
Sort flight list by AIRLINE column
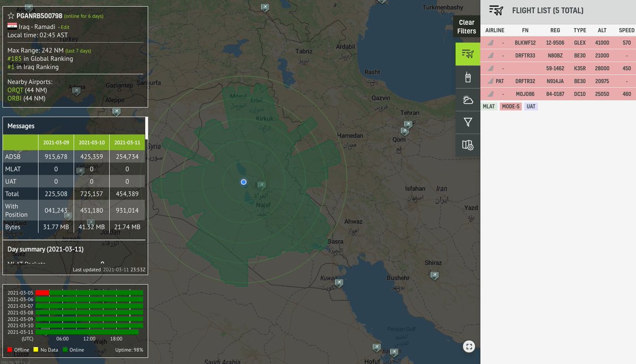495,30
